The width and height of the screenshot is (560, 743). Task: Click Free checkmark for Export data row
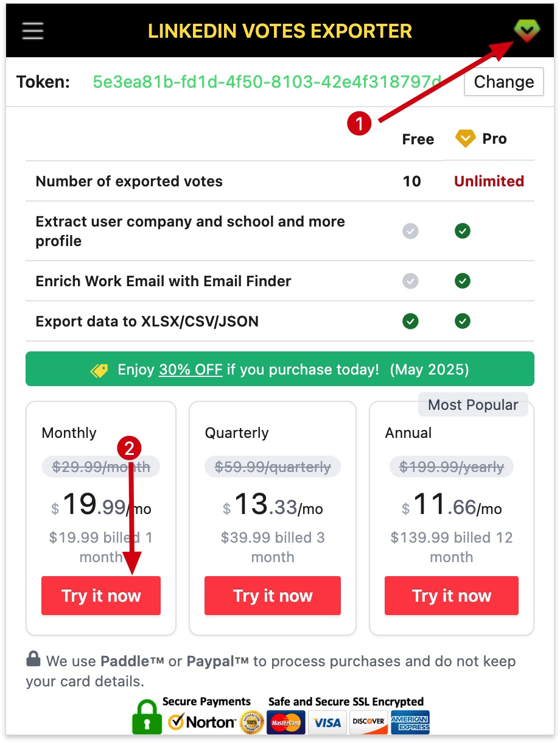(411, 321)
